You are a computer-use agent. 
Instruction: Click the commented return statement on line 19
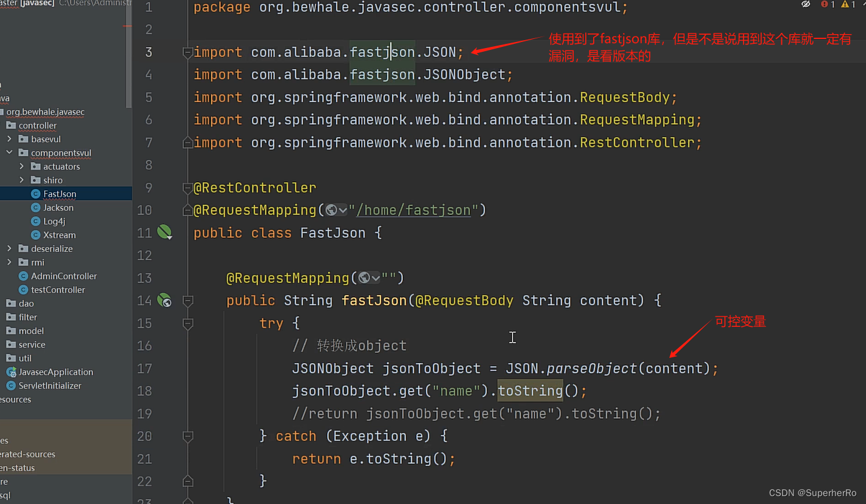tap(477, 413)
